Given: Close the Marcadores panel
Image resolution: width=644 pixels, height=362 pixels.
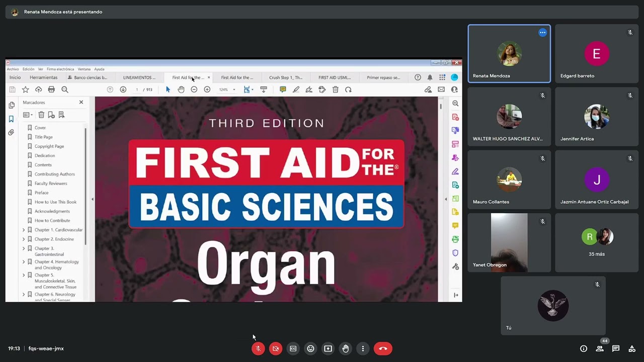Looking at the screenshot, I should pos(81,102).
